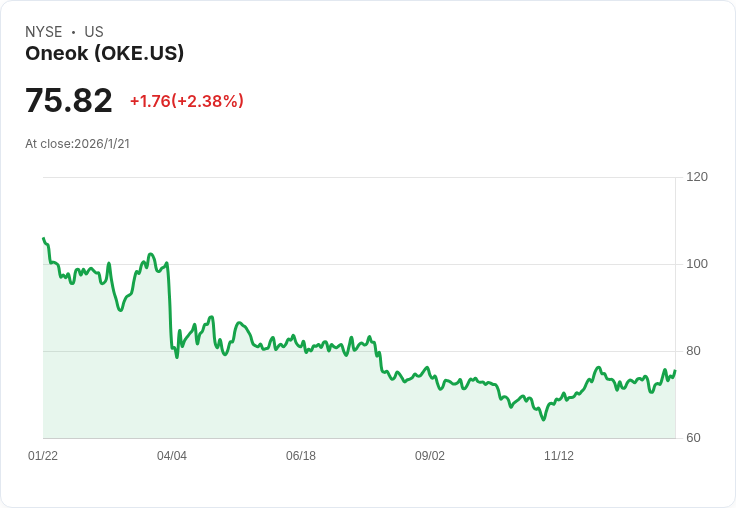
Task: Click the chart line's rightmost end point
Action: point(675,371)
